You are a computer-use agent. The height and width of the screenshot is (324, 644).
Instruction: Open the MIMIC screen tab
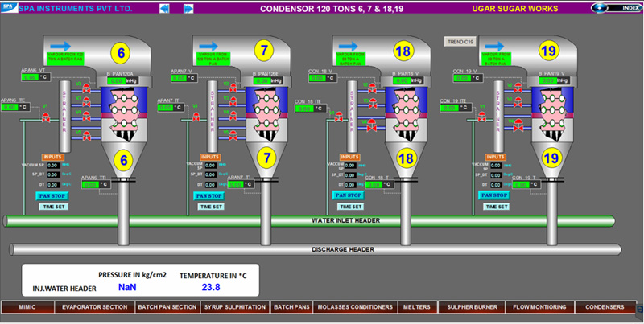coord(27,307)
